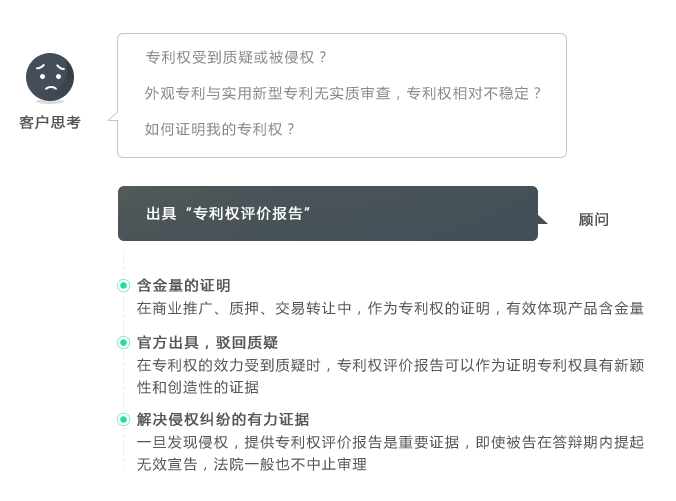Click the description starting 在商业推广、质押
Image resolution: width=676 pixels, height=501 pixels.
(x=390, y=308)
